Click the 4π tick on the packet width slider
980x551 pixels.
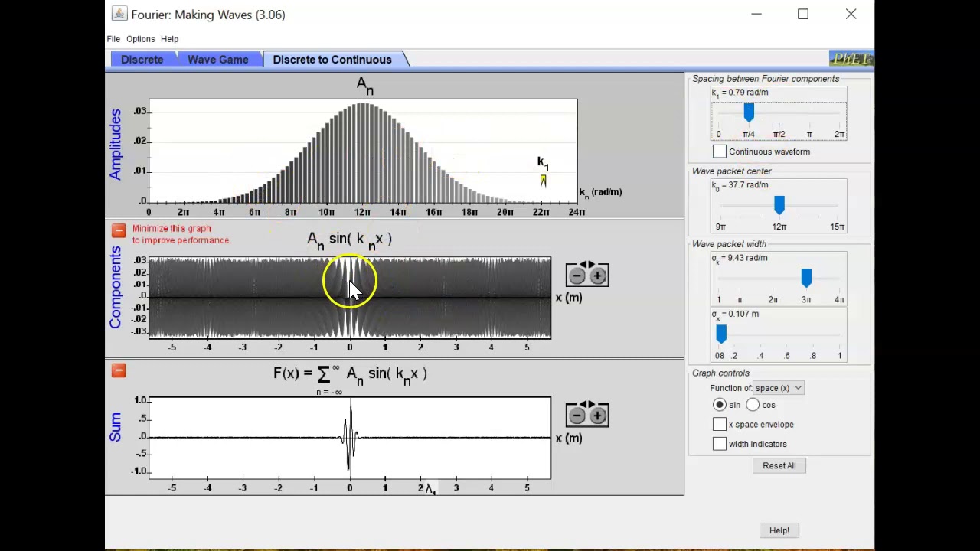click(x=839, y=299)
